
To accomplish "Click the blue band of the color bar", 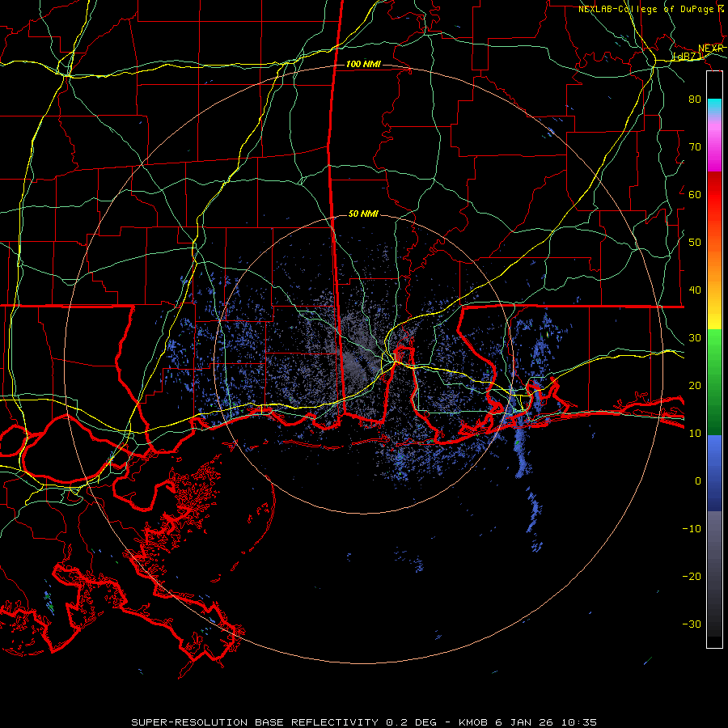I will click(x=714, y=472).
